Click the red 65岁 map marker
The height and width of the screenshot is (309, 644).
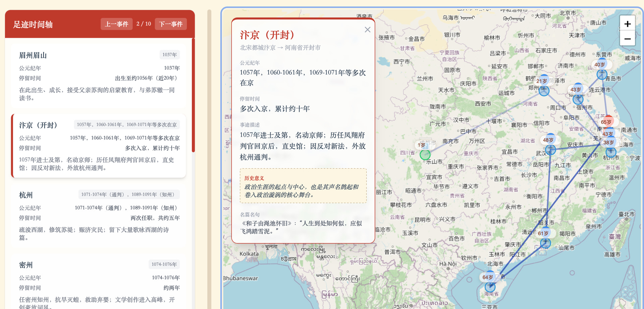pyautogui.click(x=607, y=122)
